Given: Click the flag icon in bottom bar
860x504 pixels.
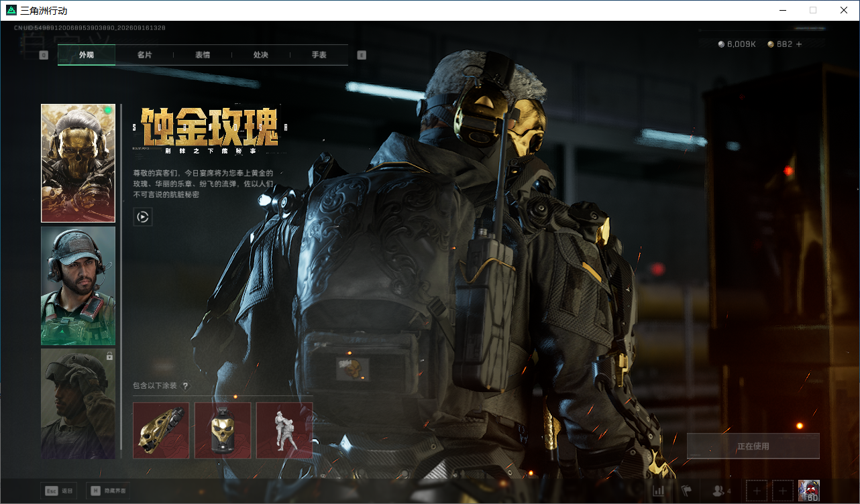Looking at the screenshot, I should pos(687,491).
